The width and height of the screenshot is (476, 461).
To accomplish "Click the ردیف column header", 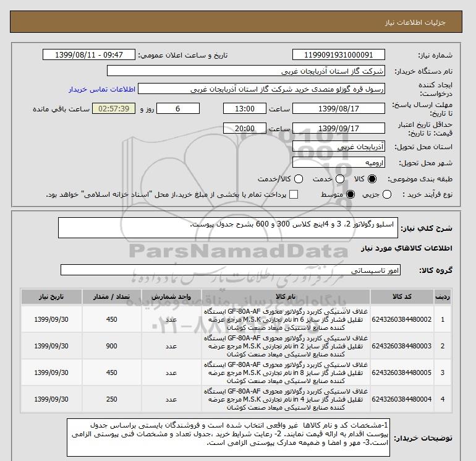I will click(x=443, y=296).
